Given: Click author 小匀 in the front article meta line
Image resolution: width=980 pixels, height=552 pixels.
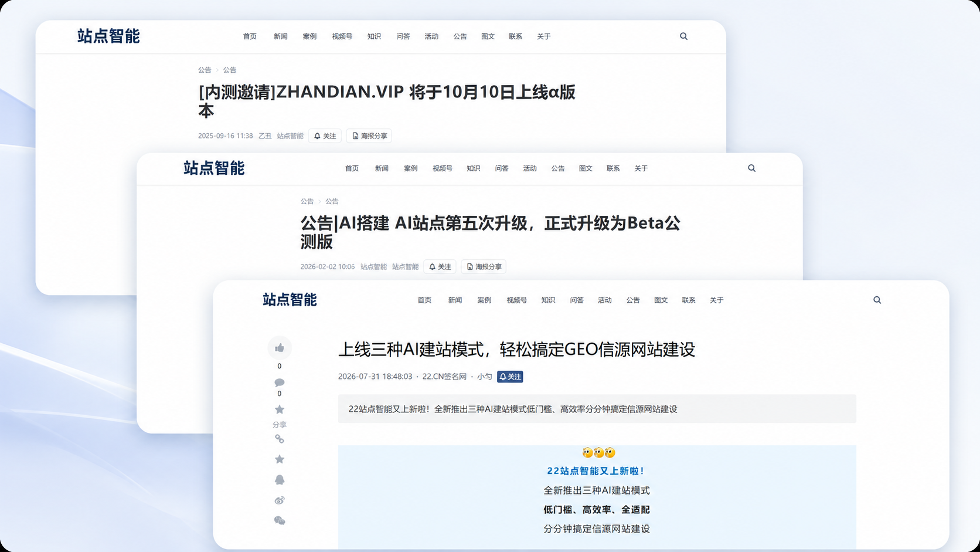Looking at the screenshot, I should (x=484, y=377).
